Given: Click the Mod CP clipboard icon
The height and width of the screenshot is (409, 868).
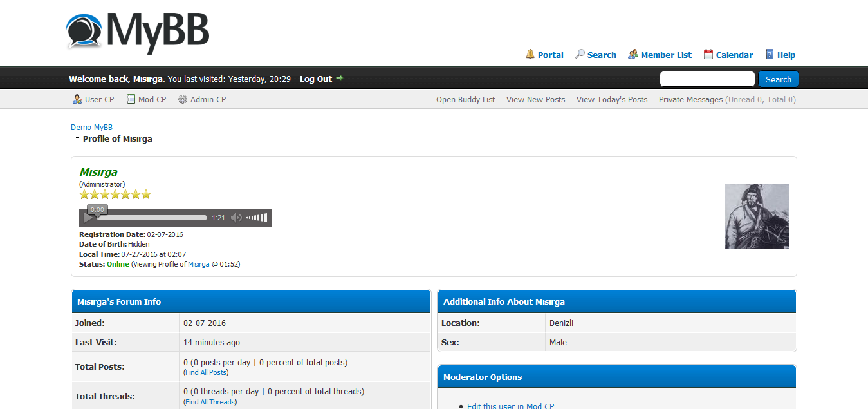Looking at the screenshot, I should [x=131, y=99].
